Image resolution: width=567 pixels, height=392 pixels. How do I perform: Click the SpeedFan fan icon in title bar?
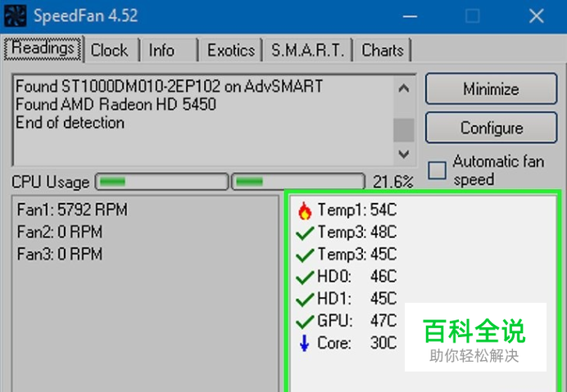click(16, 16)
